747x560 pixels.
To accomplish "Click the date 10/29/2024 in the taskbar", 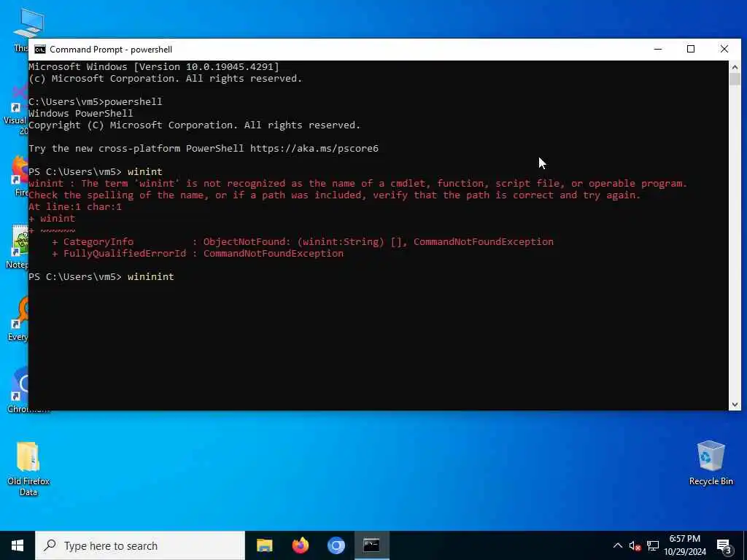I will pyautogui.click(x=685, y=551).
